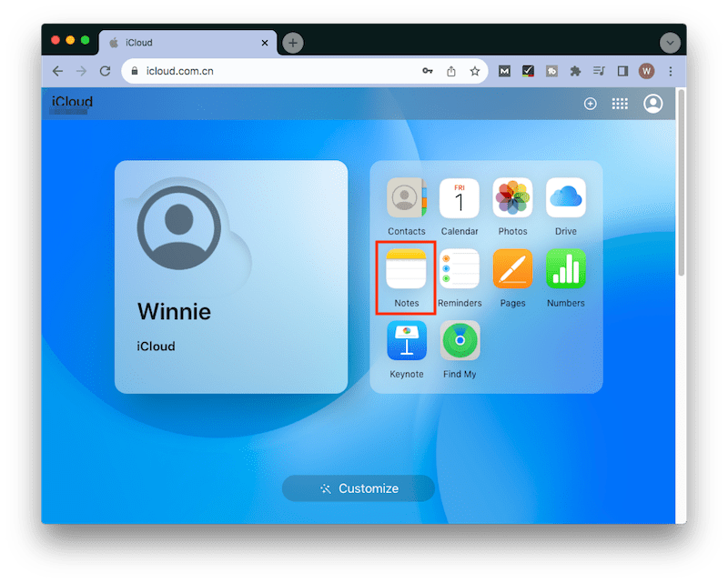Open iCloud Drive
Screen dimensions: 728x583
(565, 197)
